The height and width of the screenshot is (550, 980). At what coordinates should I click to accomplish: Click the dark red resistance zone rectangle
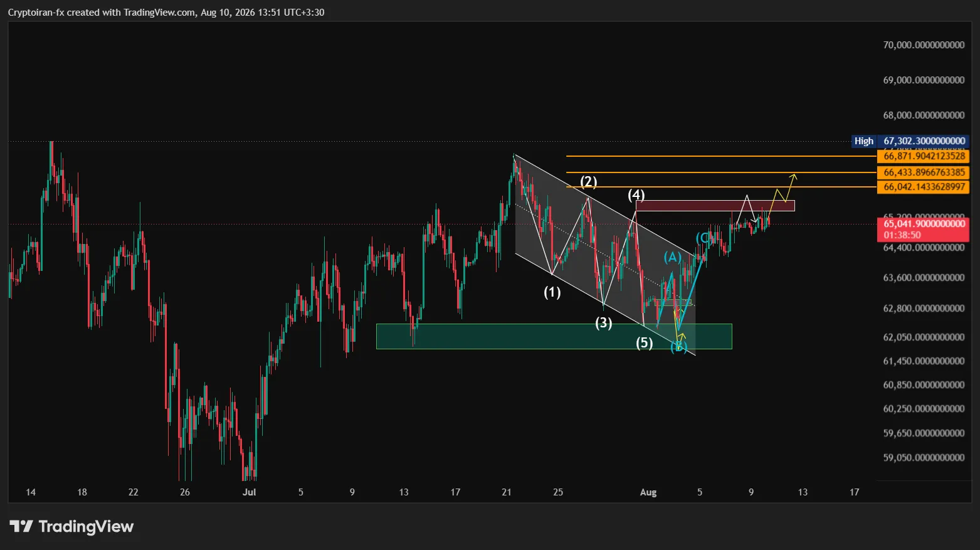[715, 206]
